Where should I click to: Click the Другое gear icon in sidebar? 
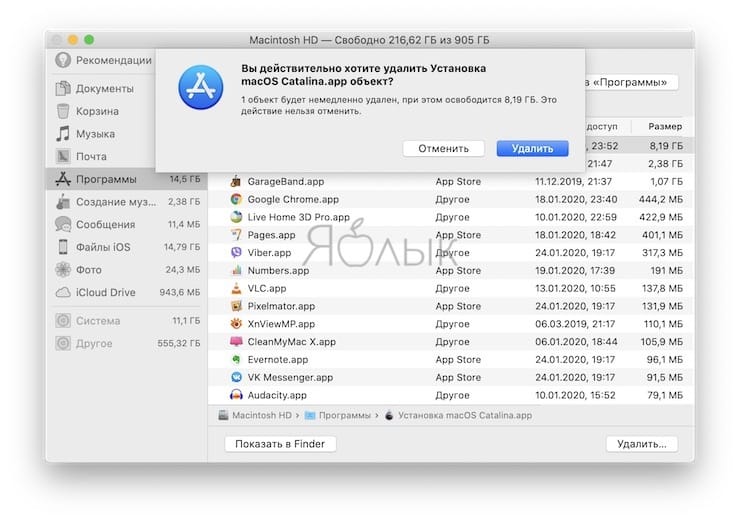(x=63, y=343)
